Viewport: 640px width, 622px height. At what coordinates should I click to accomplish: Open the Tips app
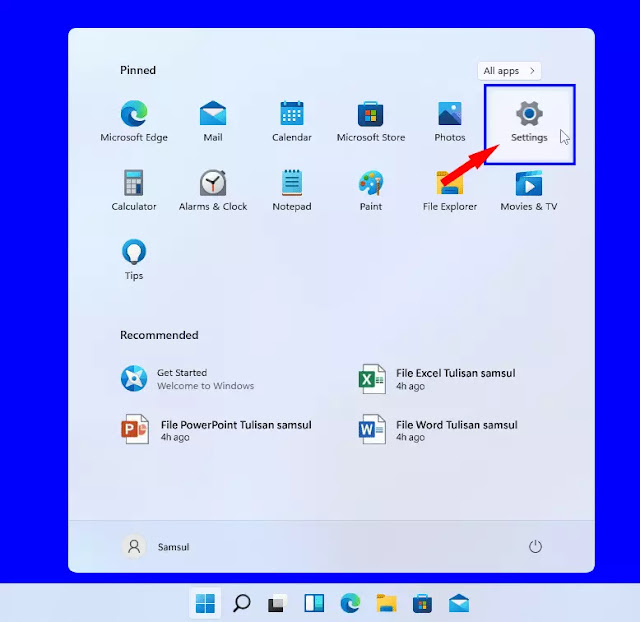134,260
